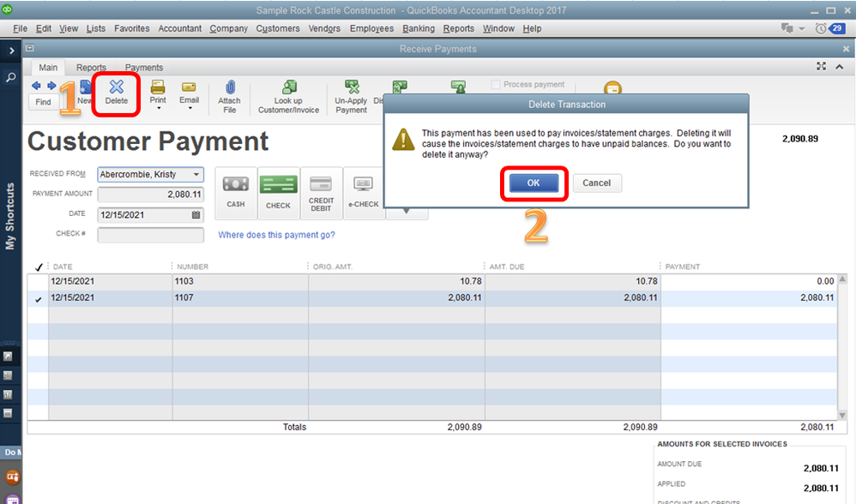Screen dimensions: 856x504
Task: Expand the Print dropdown arrow
Action: (x=159, y=109)
